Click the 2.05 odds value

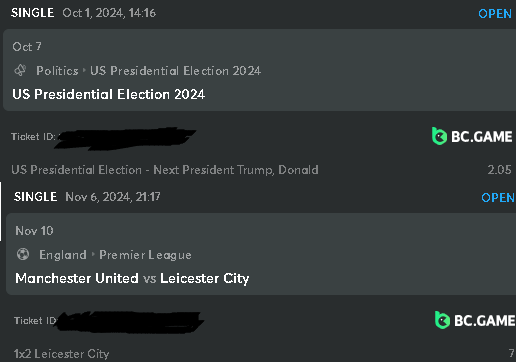(x=499, y=170)
